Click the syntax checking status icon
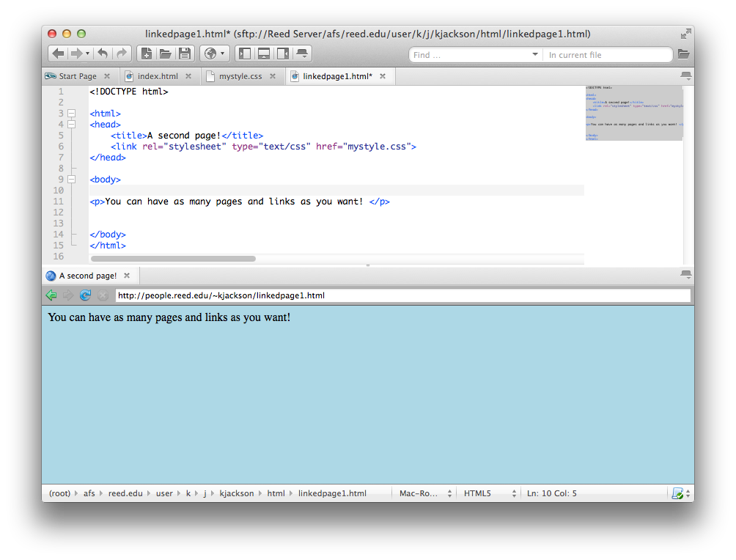736x560 pixels. (677, 493)
